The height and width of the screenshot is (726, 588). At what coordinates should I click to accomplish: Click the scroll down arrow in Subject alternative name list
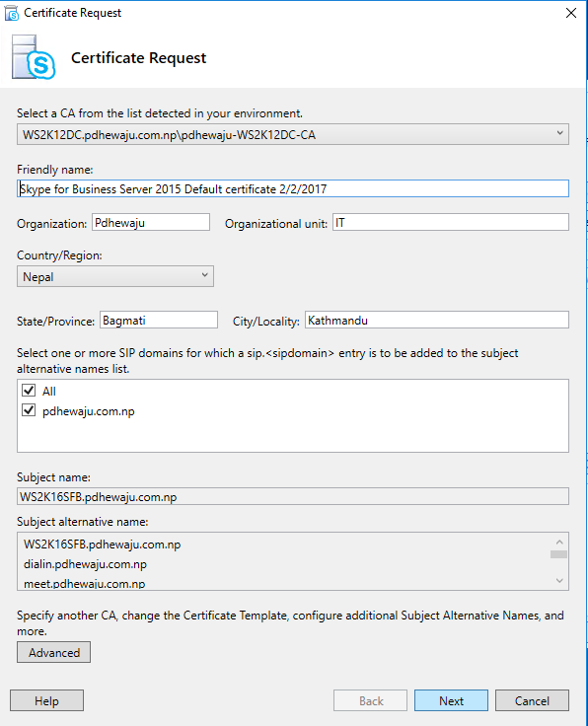(559, 581)
